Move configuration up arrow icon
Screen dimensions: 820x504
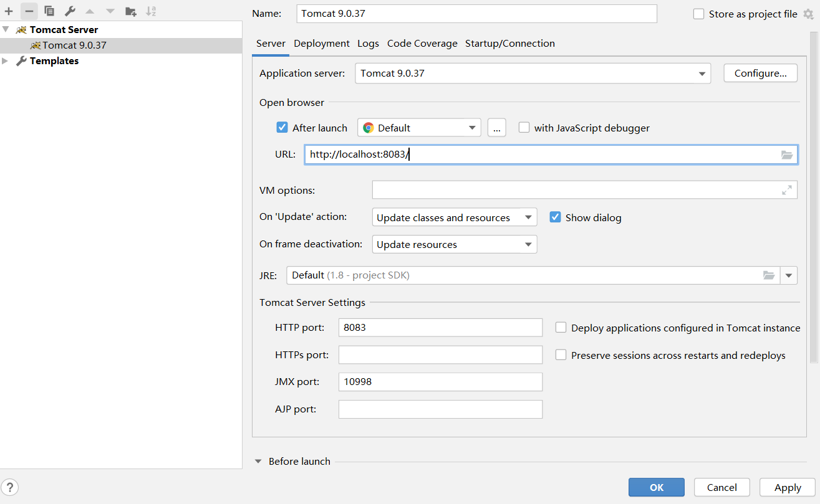coord(90,11)
